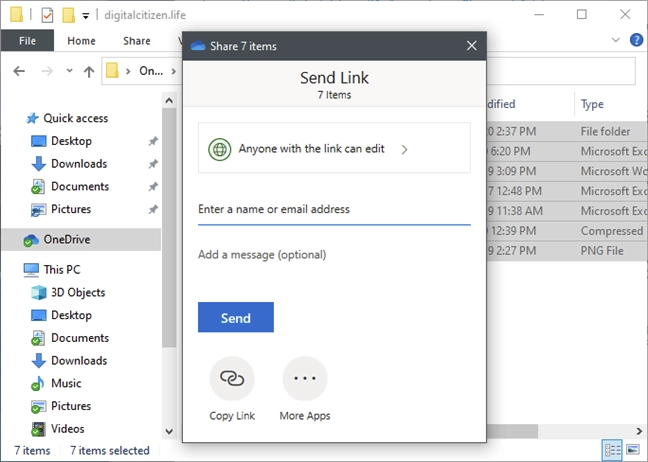Select Quick access in navigation pane
The height and width of the screenshot is (462, 648).
tap(76, 119)
